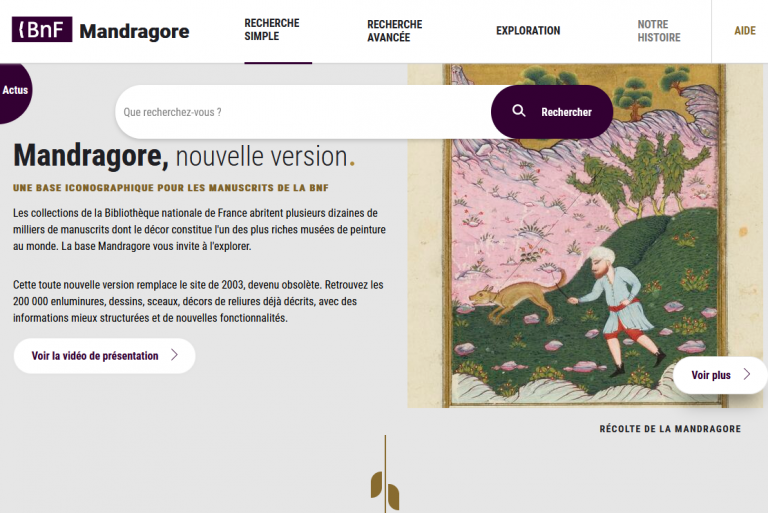Image resolution: width=768 pixels, height=513 pixels.
Task: Click the BnF logo
Action: tap(42, 29)
